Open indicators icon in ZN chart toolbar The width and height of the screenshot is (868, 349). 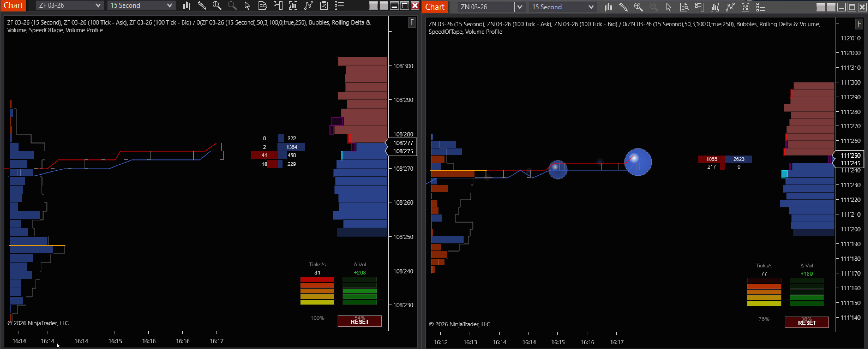(x=730, y=7)
